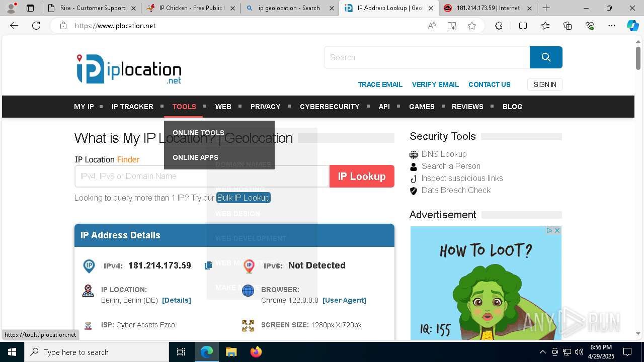Click VERIFY EMAIL link
The height and width of the screenshot is (362, 644).
click(435, 84)
